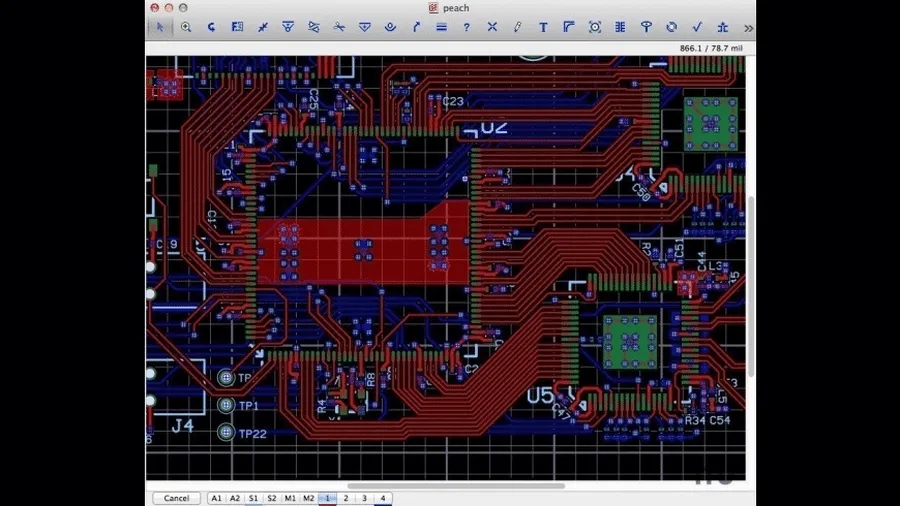900x506 pixels.
Task: Select signal layer tab 4
Action: (383, 498)
